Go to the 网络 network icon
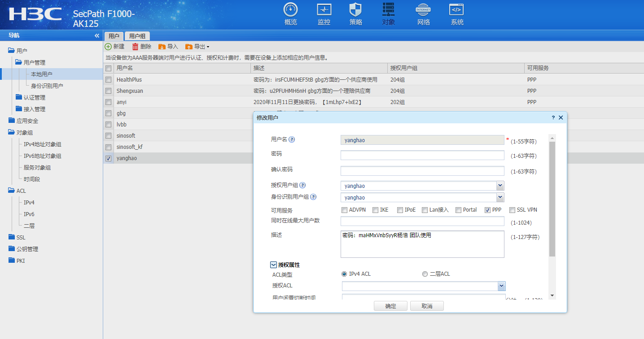Screen dimensions: 644x339 point(423,9)
